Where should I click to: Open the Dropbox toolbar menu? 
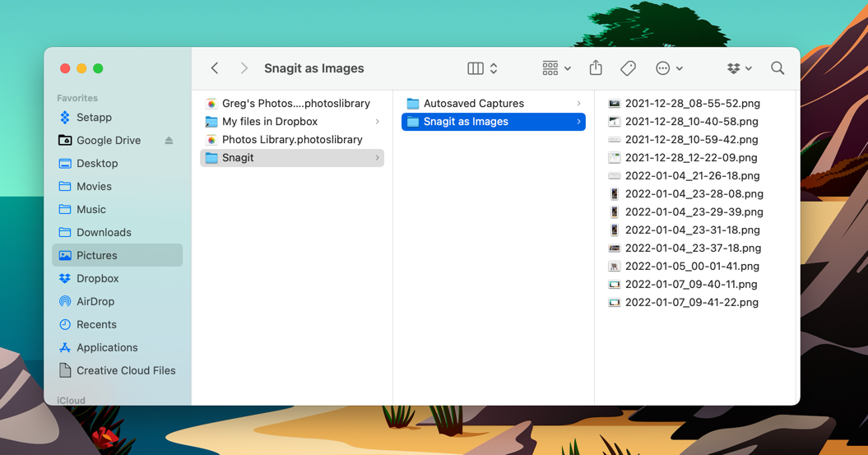pos(739,68)
